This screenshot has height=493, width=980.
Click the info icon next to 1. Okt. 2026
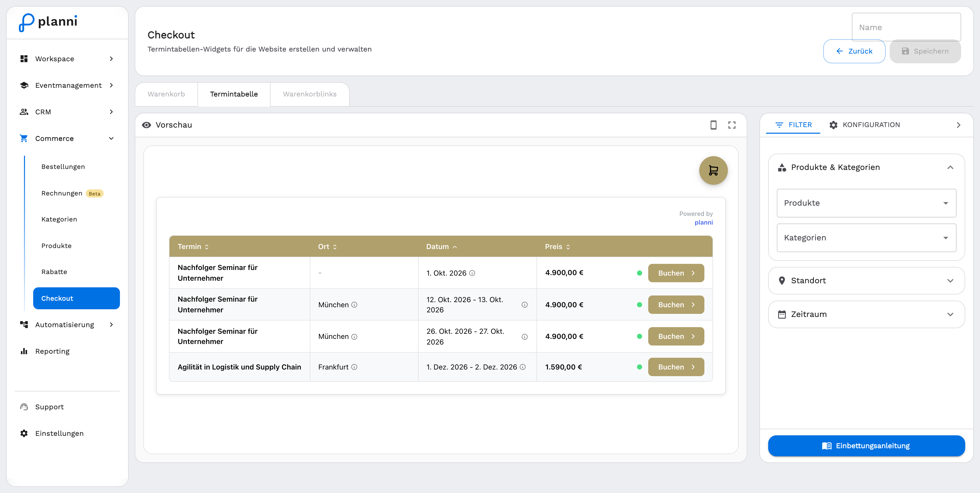472,273
